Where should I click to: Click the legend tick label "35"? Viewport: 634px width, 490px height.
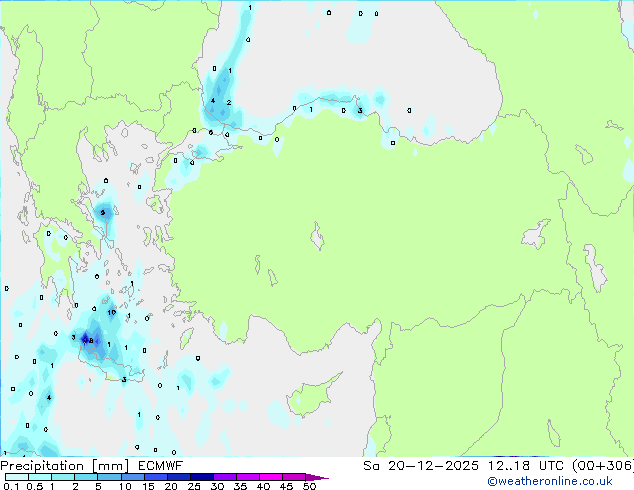[x=240, y=486]
